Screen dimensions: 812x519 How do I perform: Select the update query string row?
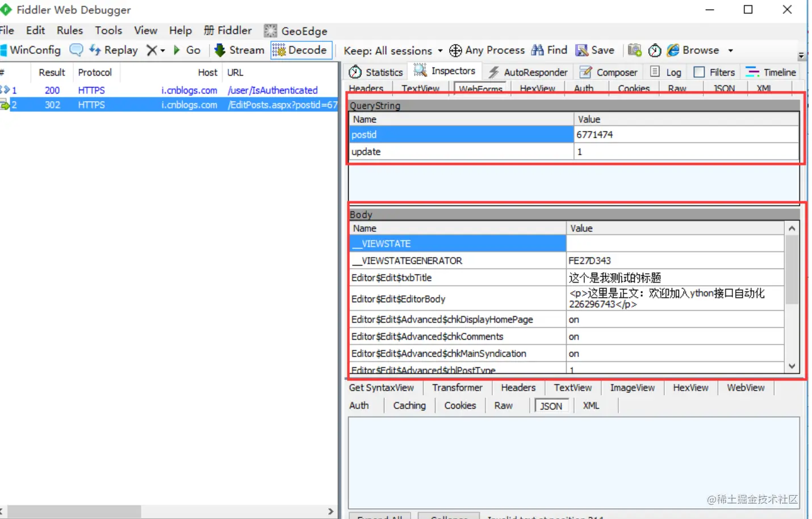574,152
